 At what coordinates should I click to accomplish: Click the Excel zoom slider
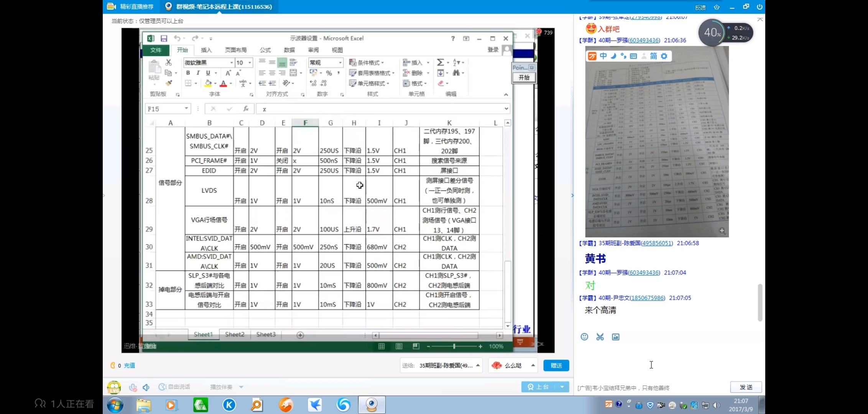pyautogui.click(x=454, y=346)
